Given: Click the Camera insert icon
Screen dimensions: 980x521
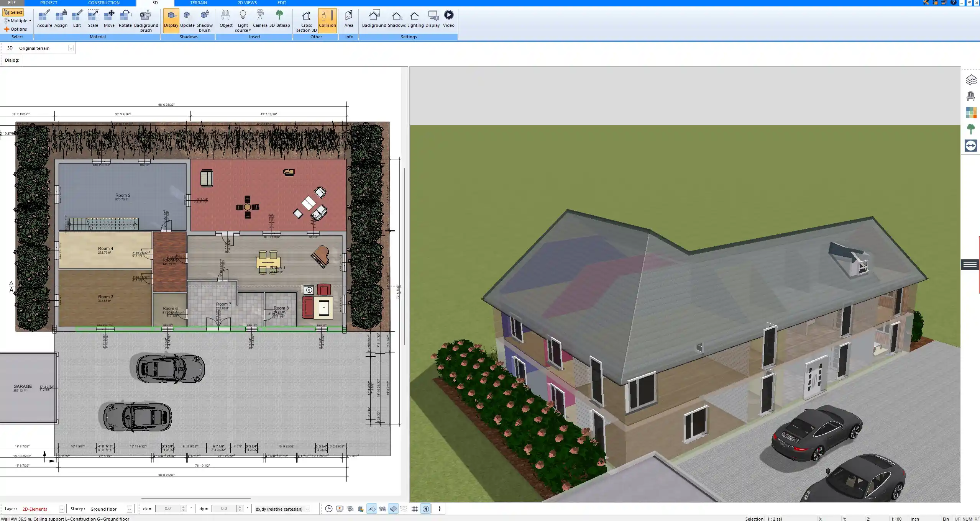Looking at the screenshot, I should [260, 19].
